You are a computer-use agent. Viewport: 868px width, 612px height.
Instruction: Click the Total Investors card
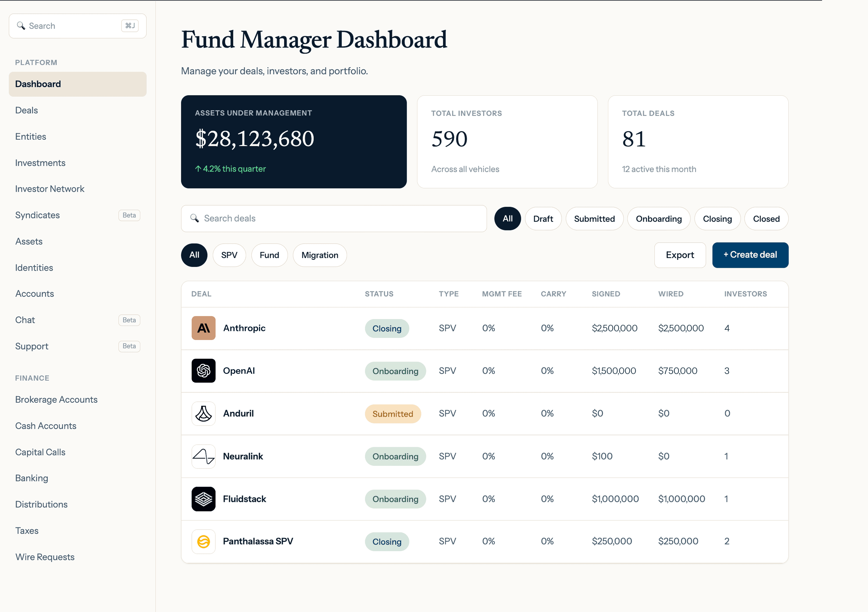507,142
